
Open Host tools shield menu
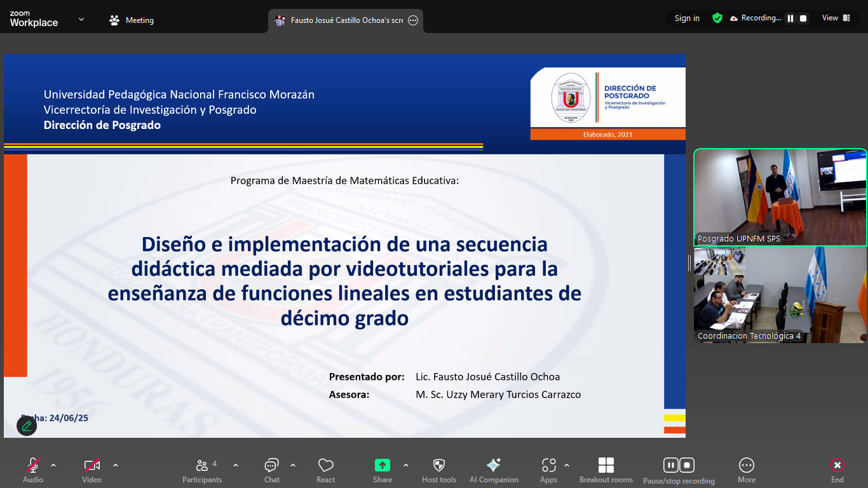pos(439,470)
